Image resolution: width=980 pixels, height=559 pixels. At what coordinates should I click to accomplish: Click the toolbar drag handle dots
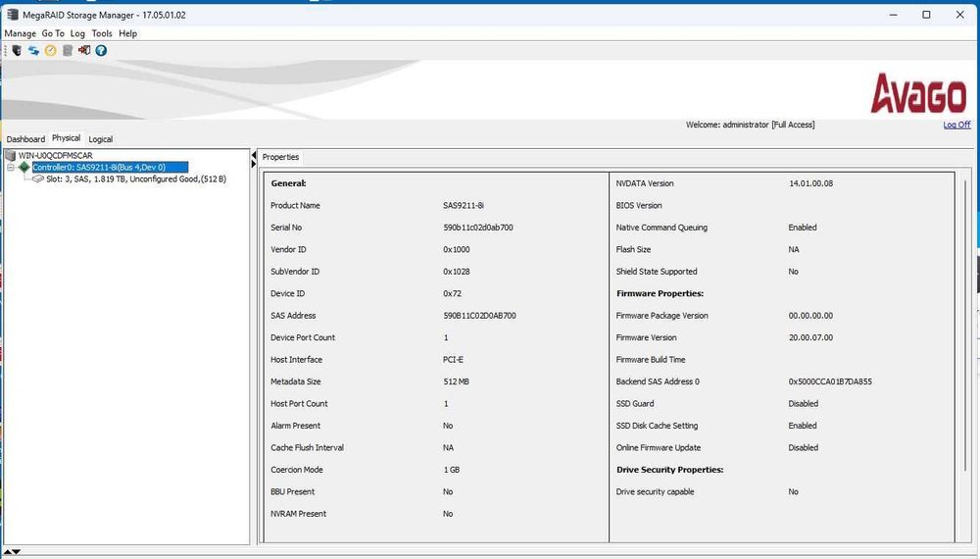click(x=6, y=51)
